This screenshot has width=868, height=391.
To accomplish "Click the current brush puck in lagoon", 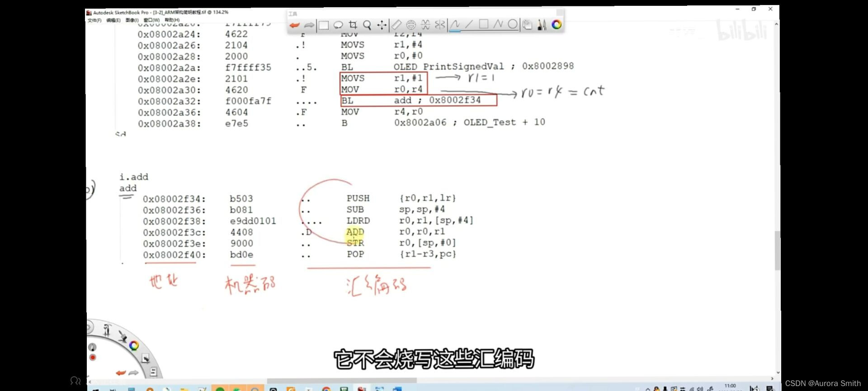I will point(92,347).
